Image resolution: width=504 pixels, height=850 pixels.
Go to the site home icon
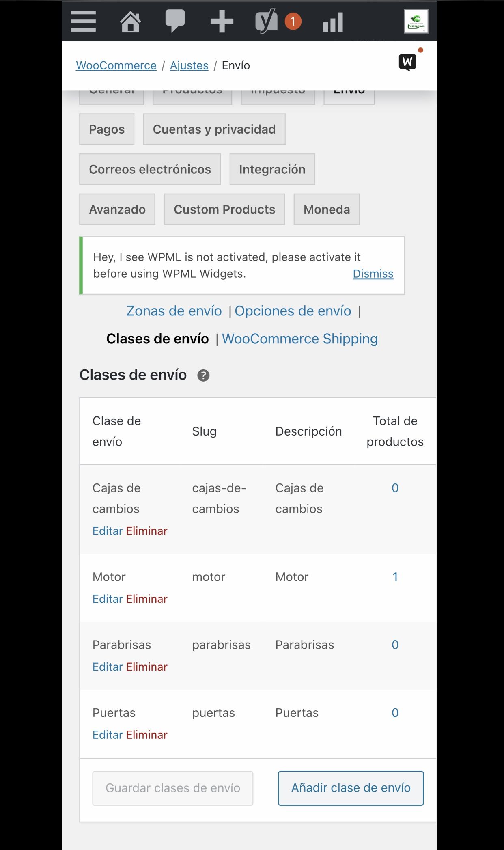(130, 22)
